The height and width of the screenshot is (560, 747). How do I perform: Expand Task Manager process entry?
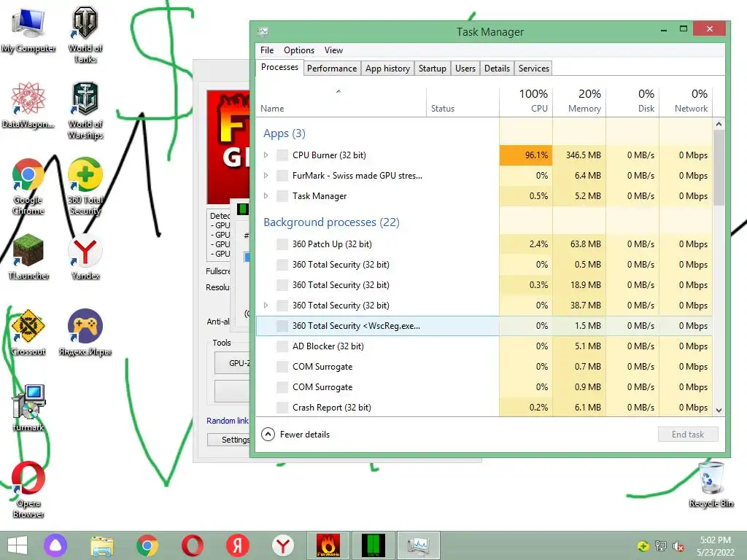pos(266,195)
